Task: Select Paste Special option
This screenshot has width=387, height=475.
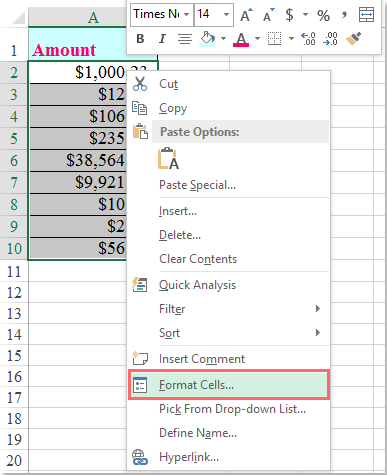Action: (x=197, y=185)
